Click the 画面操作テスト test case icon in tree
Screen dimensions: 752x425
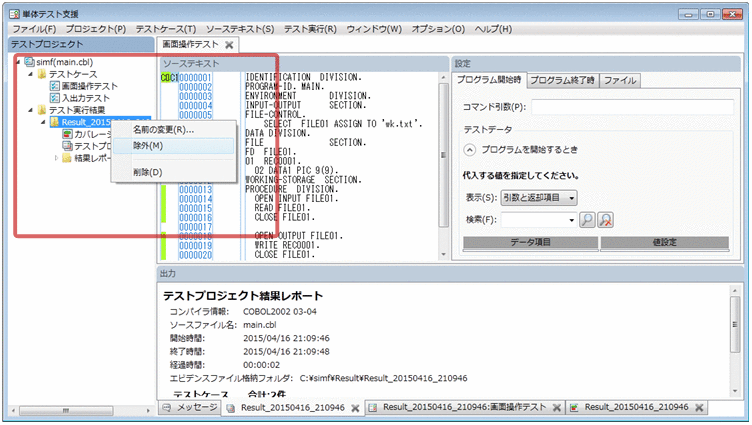click(x=55, y=86)
